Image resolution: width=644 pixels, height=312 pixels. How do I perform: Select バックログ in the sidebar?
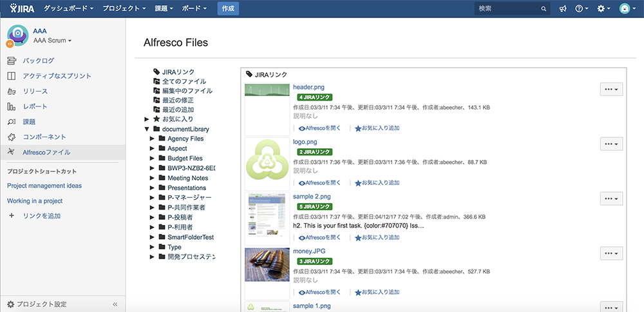click(39, 61)
